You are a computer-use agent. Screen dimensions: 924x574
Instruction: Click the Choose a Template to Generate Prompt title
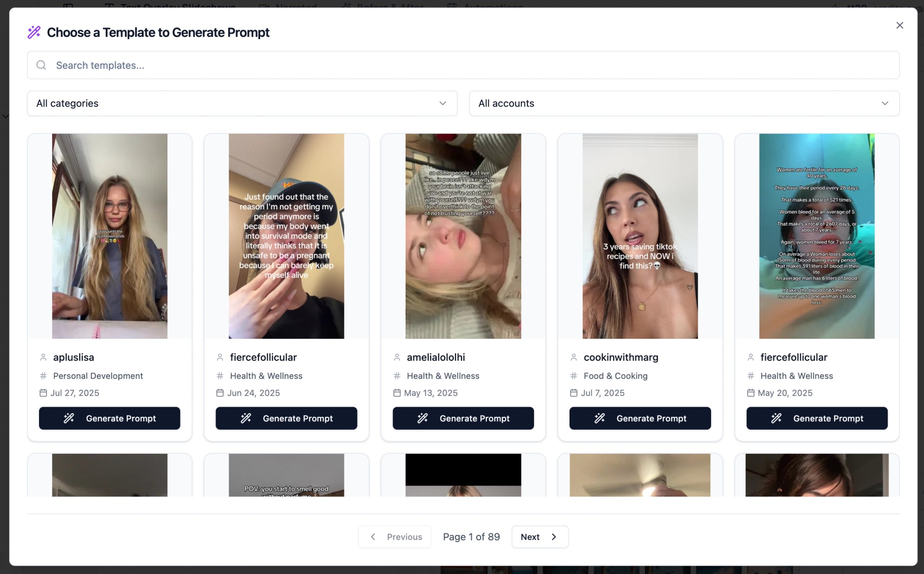point(158,32)
